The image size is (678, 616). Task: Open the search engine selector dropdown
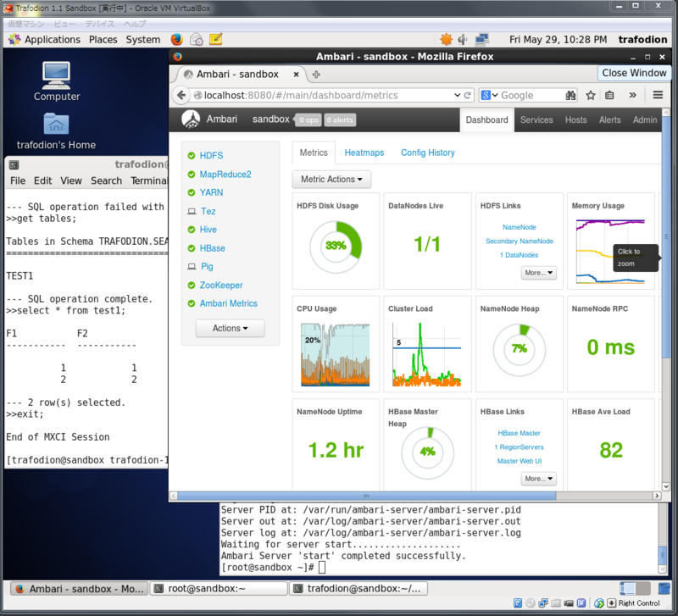(x=490, y=95)
